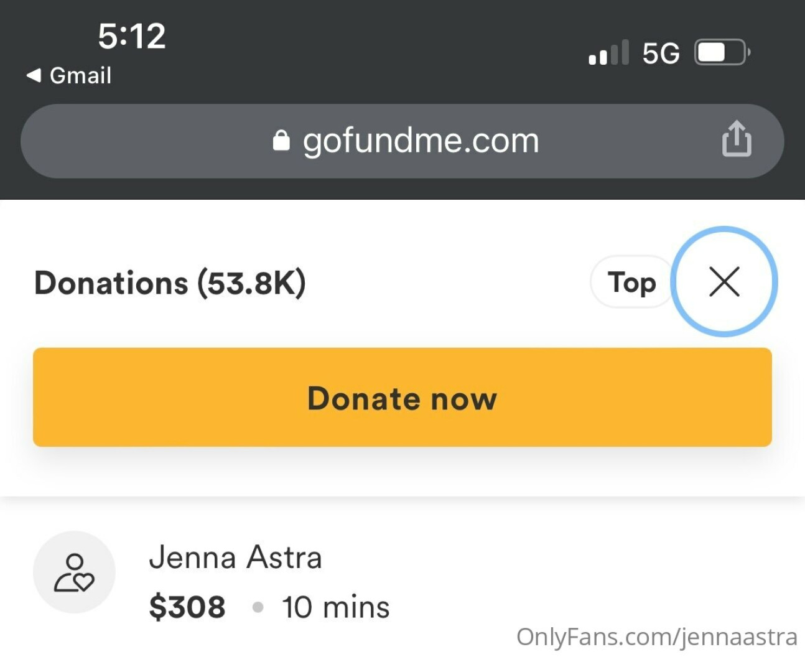Tap the $308 donation amount

[x=187, y=607]
